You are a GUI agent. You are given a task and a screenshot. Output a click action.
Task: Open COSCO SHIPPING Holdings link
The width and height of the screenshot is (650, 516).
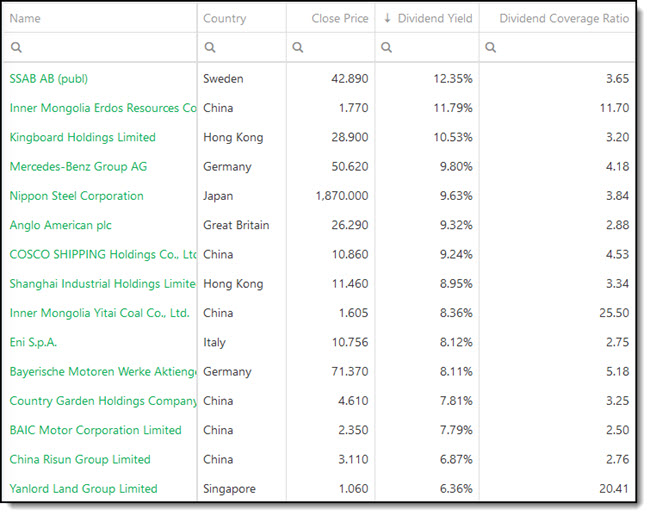pos(103,254)
